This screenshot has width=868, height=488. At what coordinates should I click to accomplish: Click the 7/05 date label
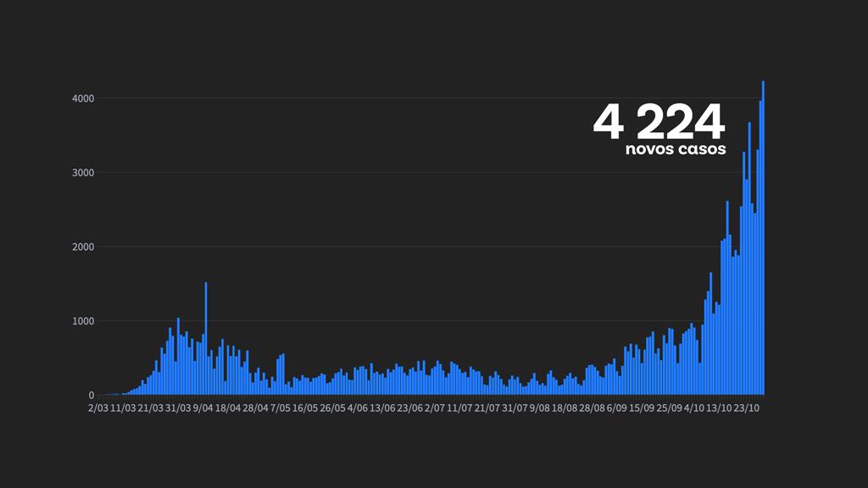281,408
